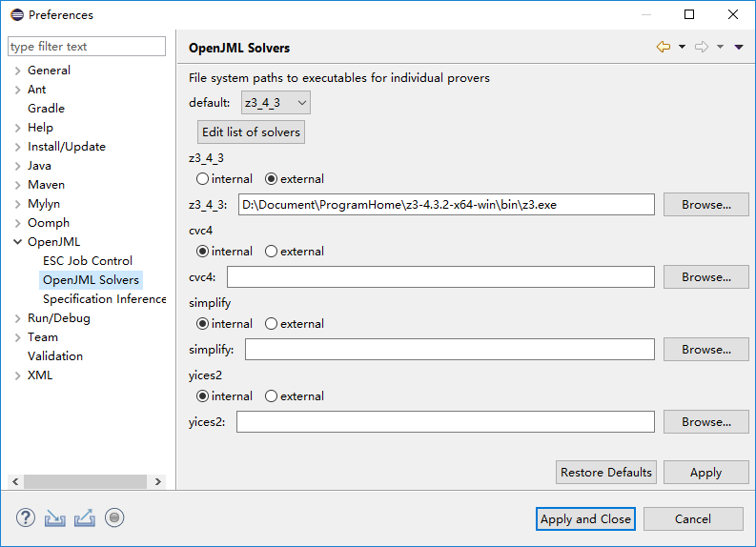Click the Export preferences icon
Image resolution: width=756 pixels, height=547 pixels.
click(85, 518)
